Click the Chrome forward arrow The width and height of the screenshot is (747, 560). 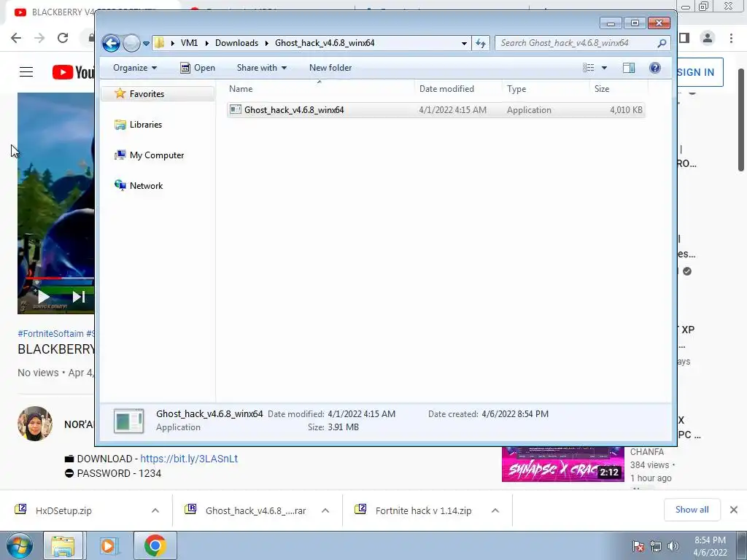click(x=39, y=38)
